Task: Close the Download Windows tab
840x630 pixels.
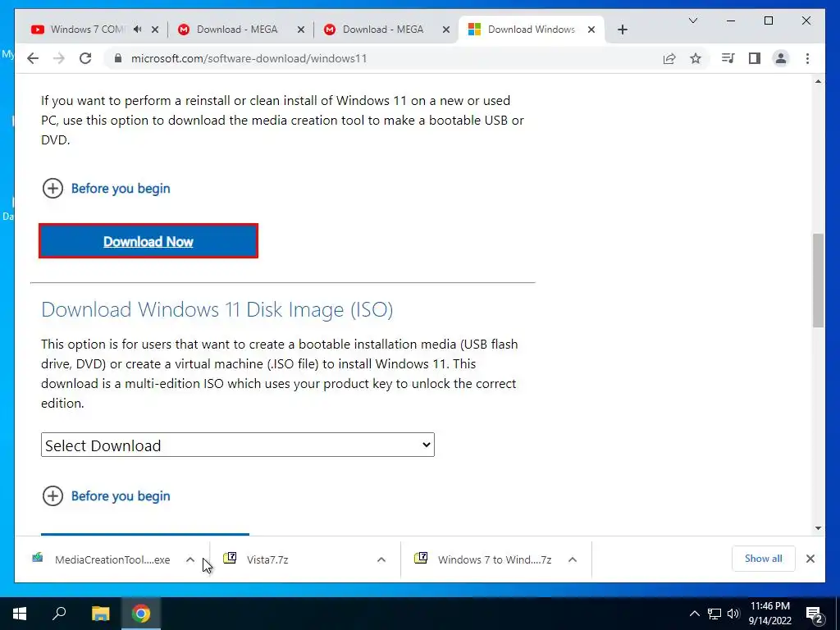Action: click(x=591, y=30)
